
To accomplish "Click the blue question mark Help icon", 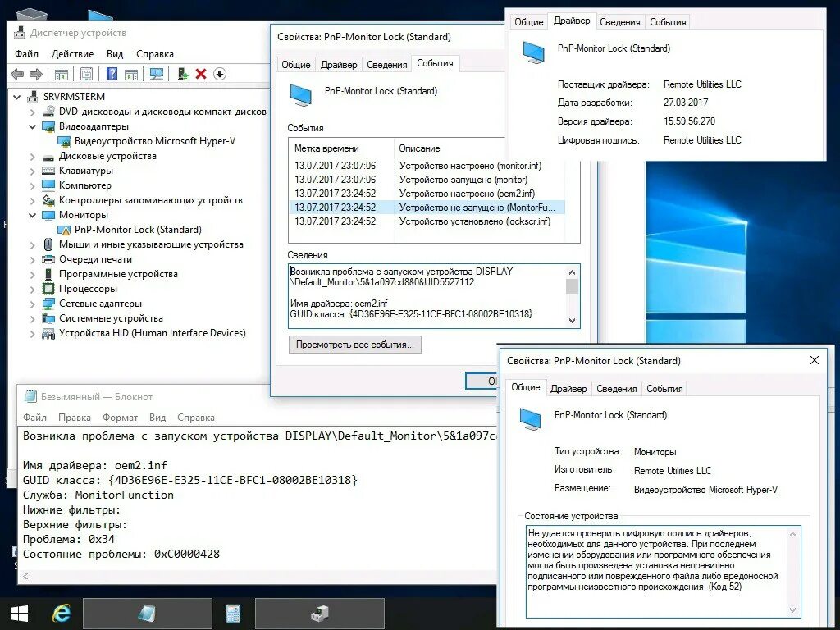I will pos(112,74).
